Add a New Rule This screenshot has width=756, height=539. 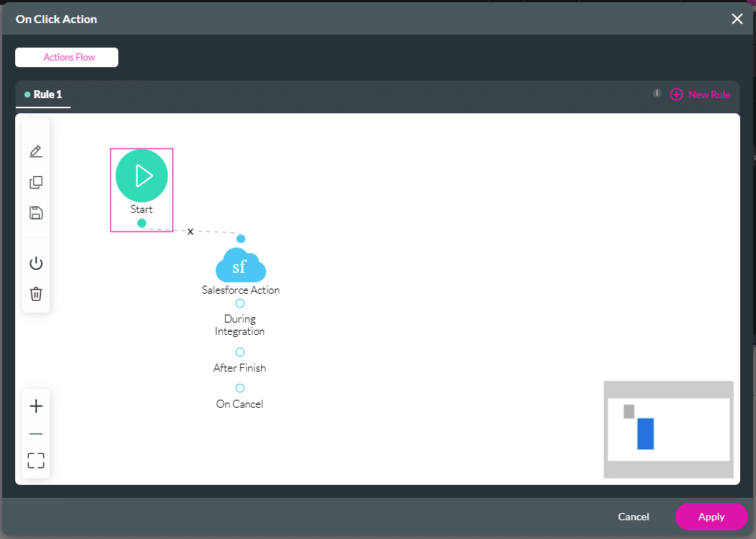[700, 95]
